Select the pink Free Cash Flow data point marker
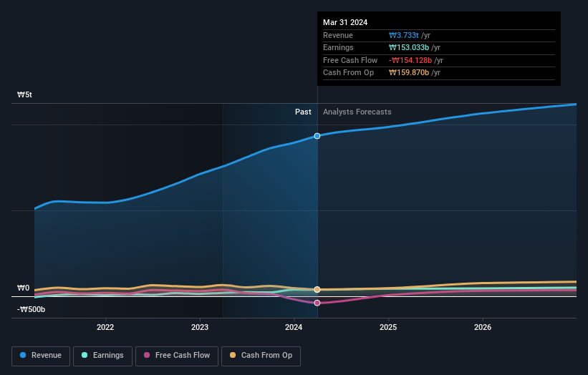588x375 pixels. click(x=317, y=303)
